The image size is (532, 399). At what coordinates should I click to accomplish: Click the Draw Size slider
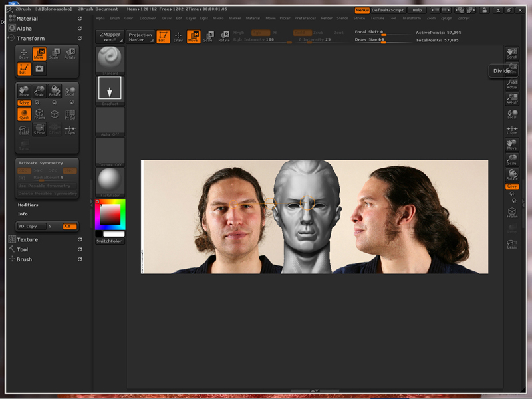pyautogui.click(x=382, y=40)
